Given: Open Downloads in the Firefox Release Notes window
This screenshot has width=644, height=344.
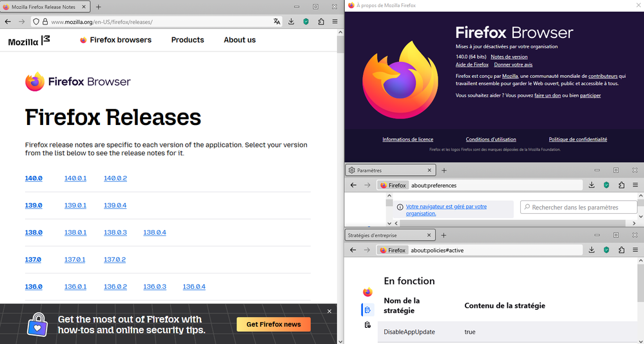Looking at the screenshot, I should pos(291,21).
